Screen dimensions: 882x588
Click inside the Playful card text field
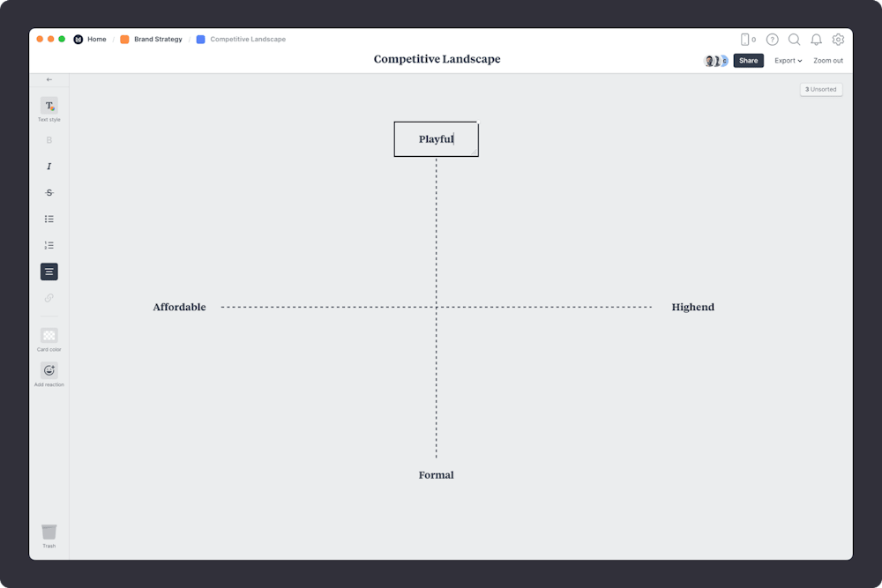[436, 138]
